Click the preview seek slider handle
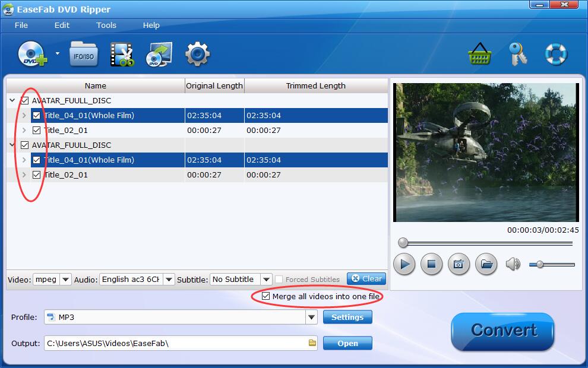 [x=403, y=242]
